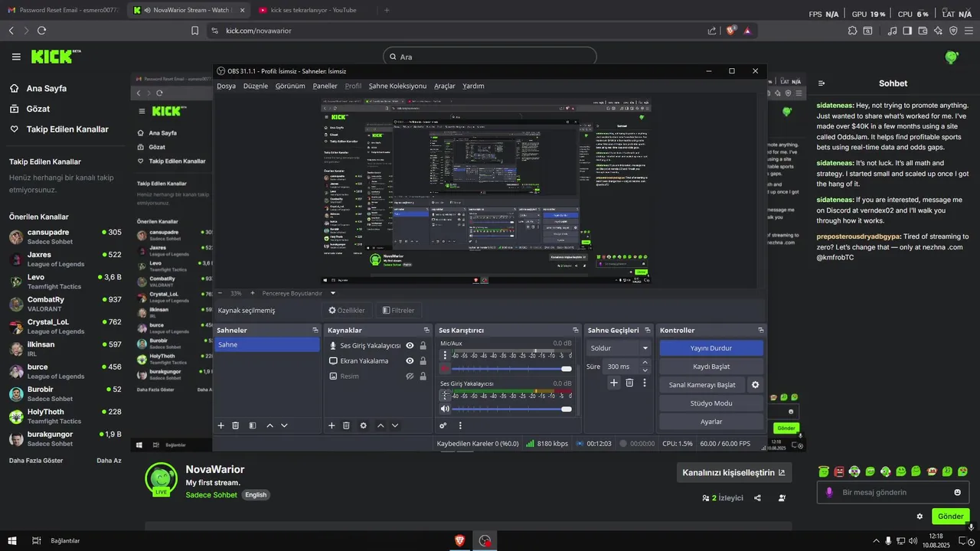
Task: Open OBS Görünüm menu
Action: point(290,86)
